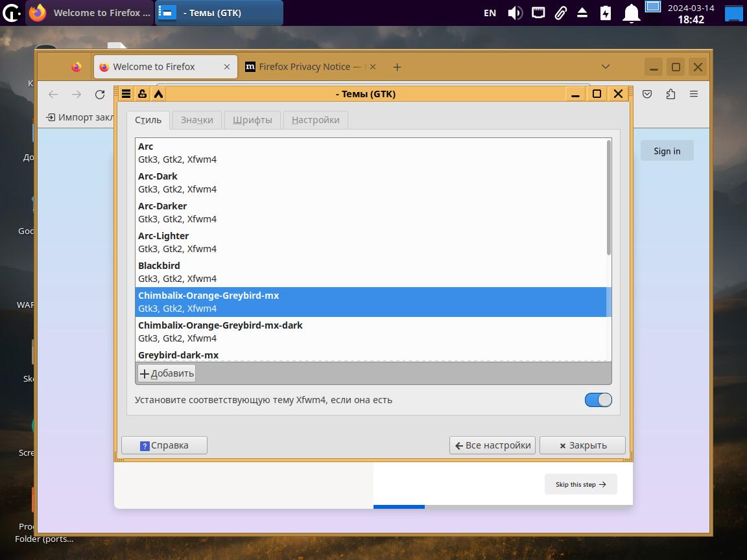This screenshot has width=747, height=560.
Task: Expand the Firefox list all tabs chevron
Action: coord(606,67)
